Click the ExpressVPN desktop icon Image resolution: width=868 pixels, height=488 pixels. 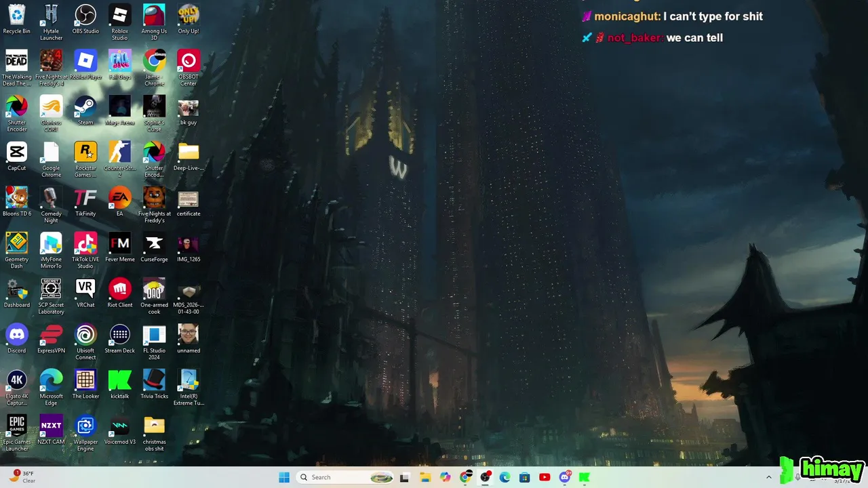coord(51,337)
